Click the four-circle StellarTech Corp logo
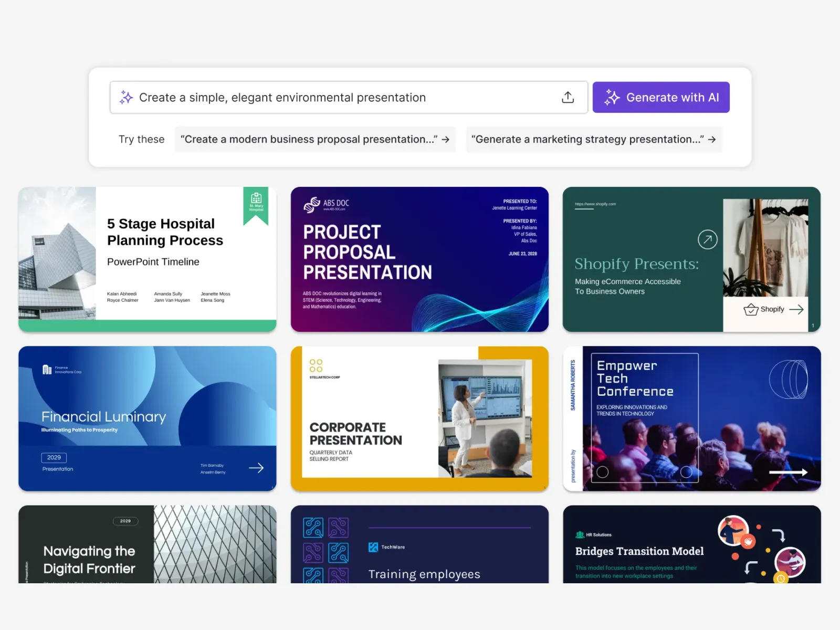Image resolution: width=840 pixels, height=630 pixels. tap(316, 366)
